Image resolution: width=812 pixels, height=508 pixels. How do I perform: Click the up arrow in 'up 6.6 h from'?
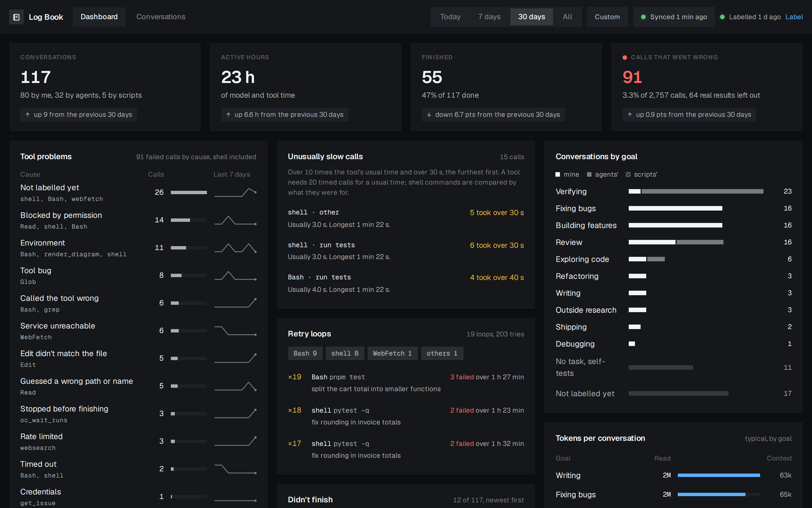[x=228, y=115]
